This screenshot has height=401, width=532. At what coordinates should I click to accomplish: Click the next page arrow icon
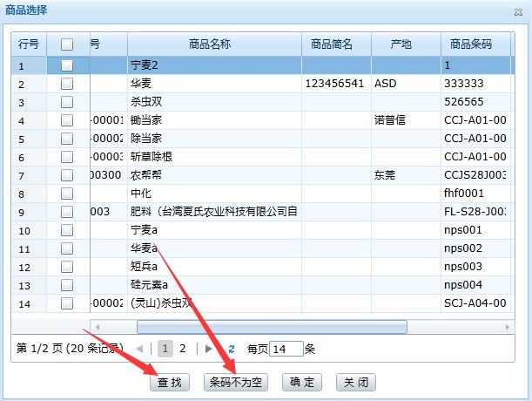coord(208,349)
